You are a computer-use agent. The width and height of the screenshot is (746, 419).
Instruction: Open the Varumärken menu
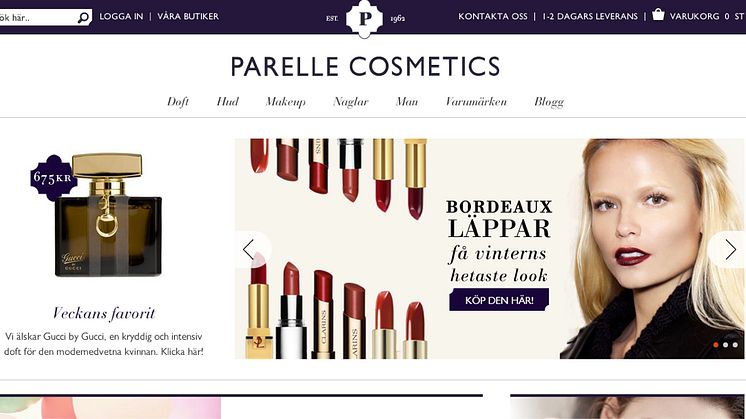pyautogui.click(x=476, y=101)
